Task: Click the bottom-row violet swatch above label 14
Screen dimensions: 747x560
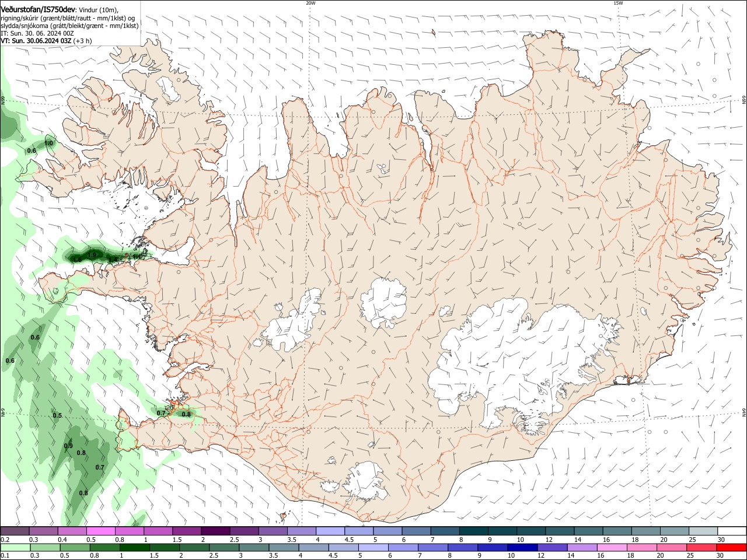Action: pos(582,548)
